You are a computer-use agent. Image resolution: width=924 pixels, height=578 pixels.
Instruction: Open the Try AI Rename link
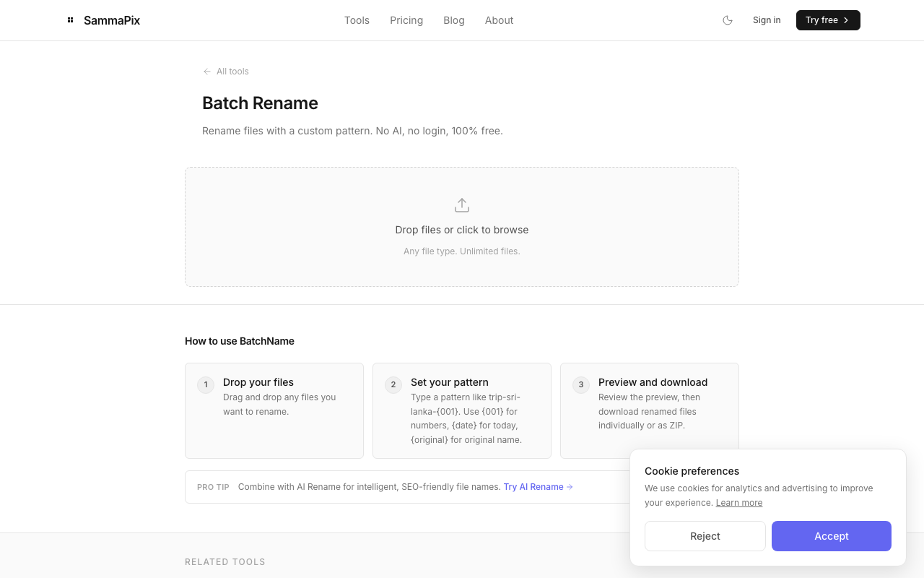point(538,487)
